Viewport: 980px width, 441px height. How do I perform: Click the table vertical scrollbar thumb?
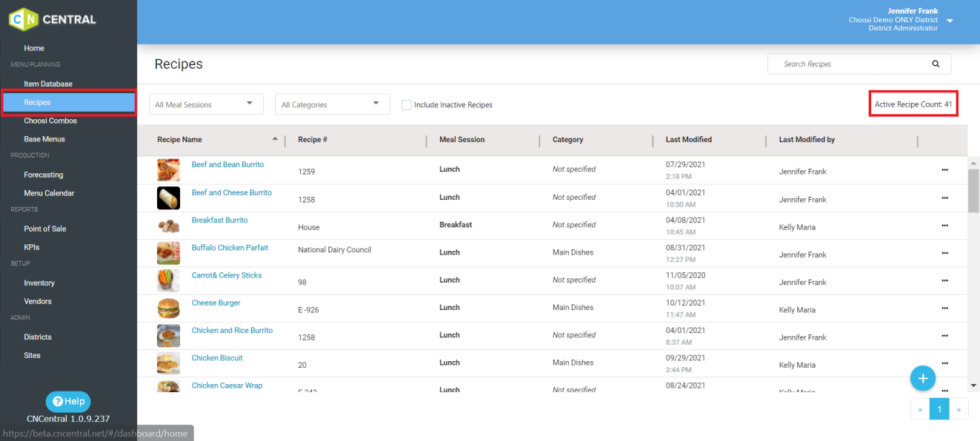pos(974,190)
